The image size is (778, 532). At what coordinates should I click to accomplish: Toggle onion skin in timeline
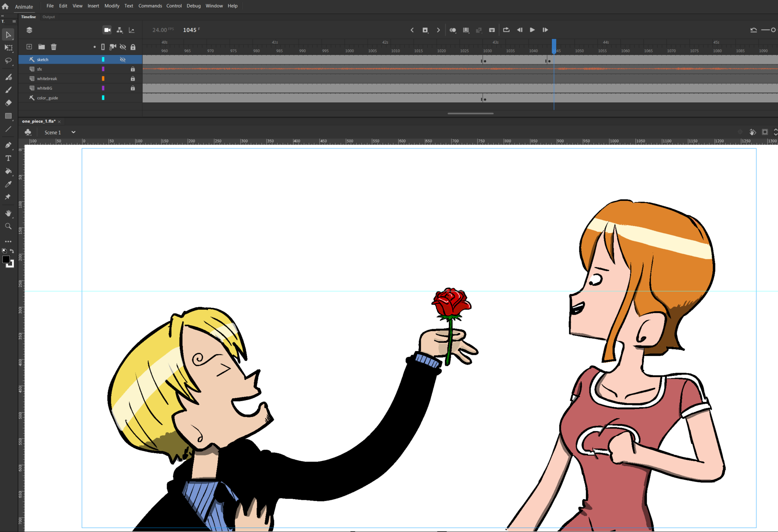[x=453, y=30]
